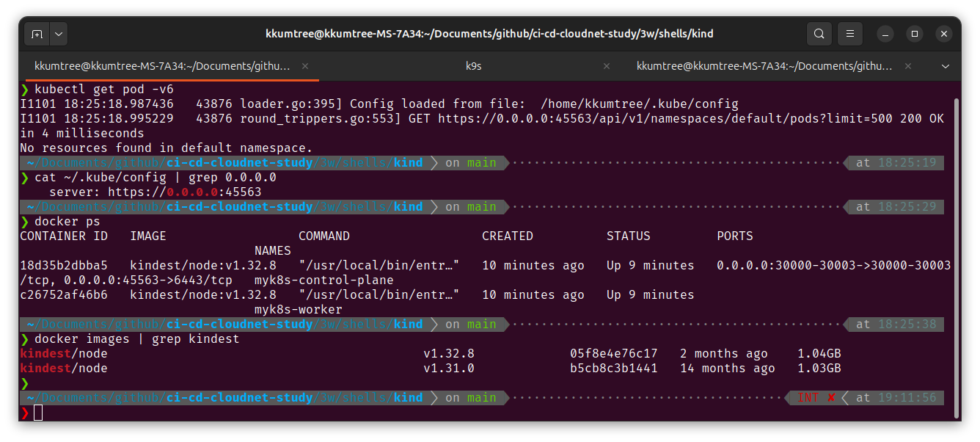Expand the new tab options dropdown arrow
Viewport: 980px width, 442px height.
tap(59, 34)
